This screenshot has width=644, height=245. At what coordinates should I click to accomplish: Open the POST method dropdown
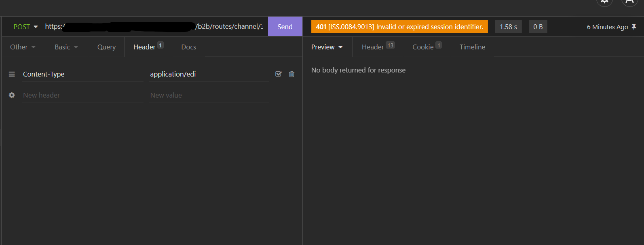coord(25,27)
